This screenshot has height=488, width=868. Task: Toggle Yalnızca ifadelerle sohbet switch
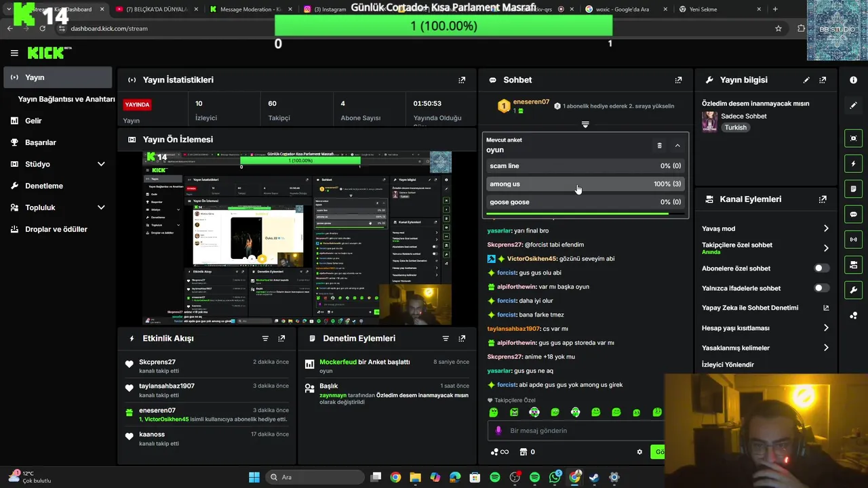821,288
